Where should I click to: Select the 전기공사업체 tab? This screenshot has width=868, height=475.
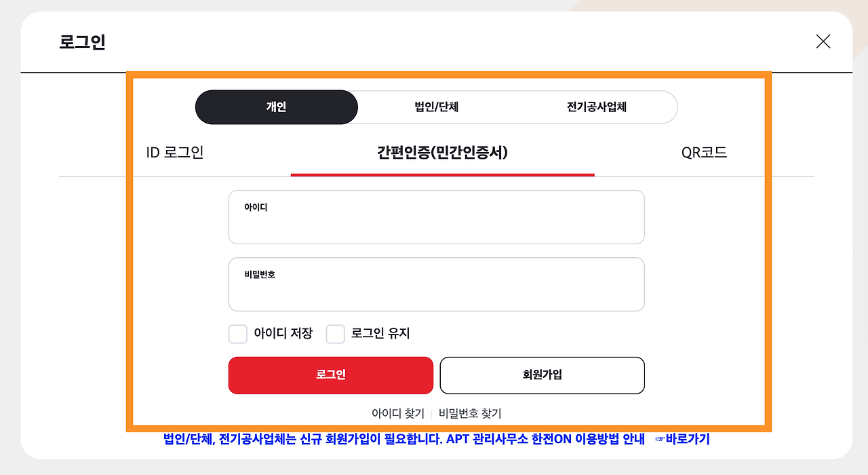[x=597, y=107]
